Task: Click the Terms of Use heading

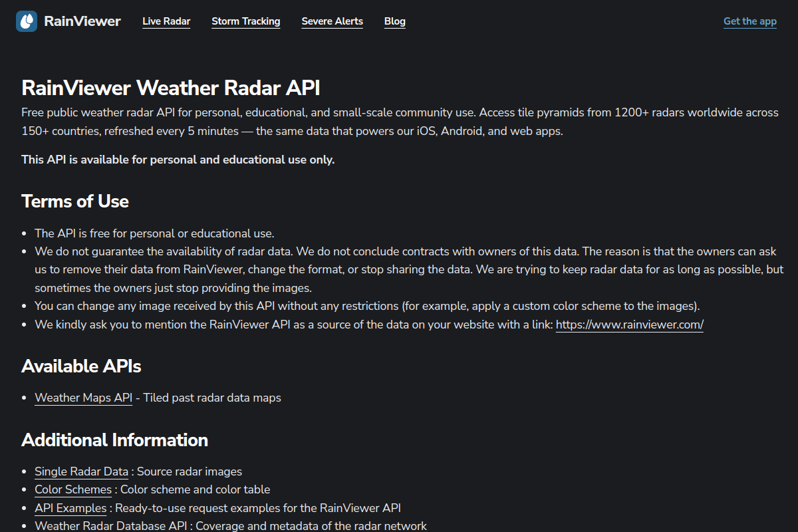Action: coord(75,201)
